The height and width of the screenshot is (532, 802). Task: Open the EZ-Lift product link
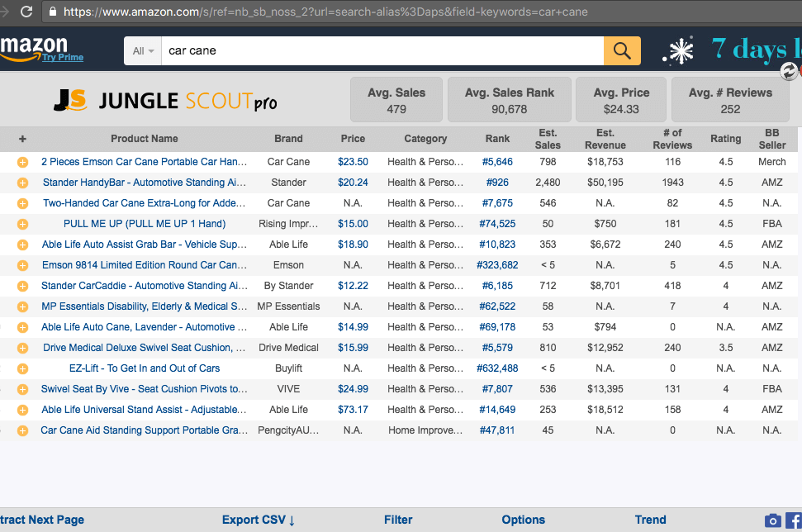pyautogui.click(x=145, y=368)
